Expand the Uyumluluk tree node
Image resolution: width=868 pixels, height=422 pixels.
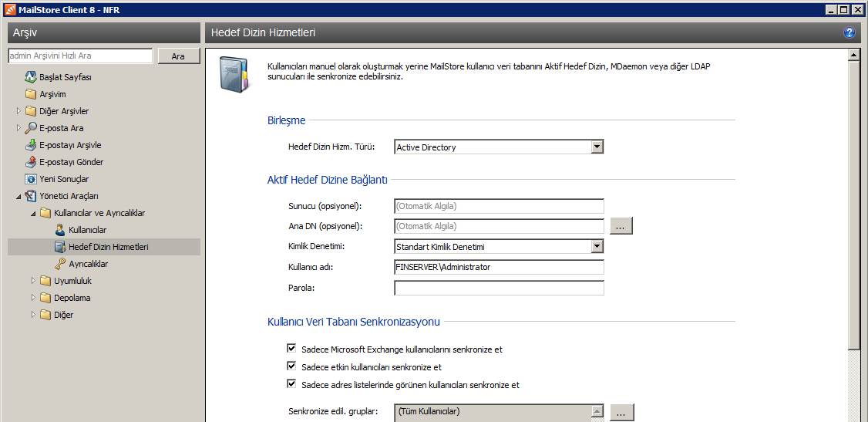(x=33, y=281)
